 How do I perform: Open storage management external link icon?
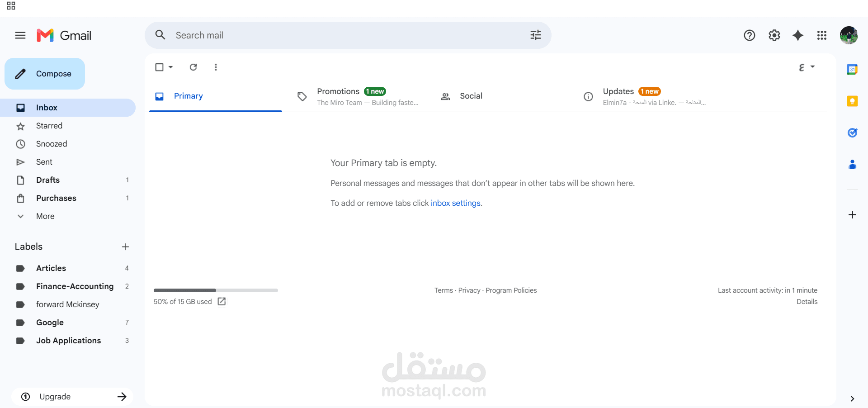(x=222, y=301)
